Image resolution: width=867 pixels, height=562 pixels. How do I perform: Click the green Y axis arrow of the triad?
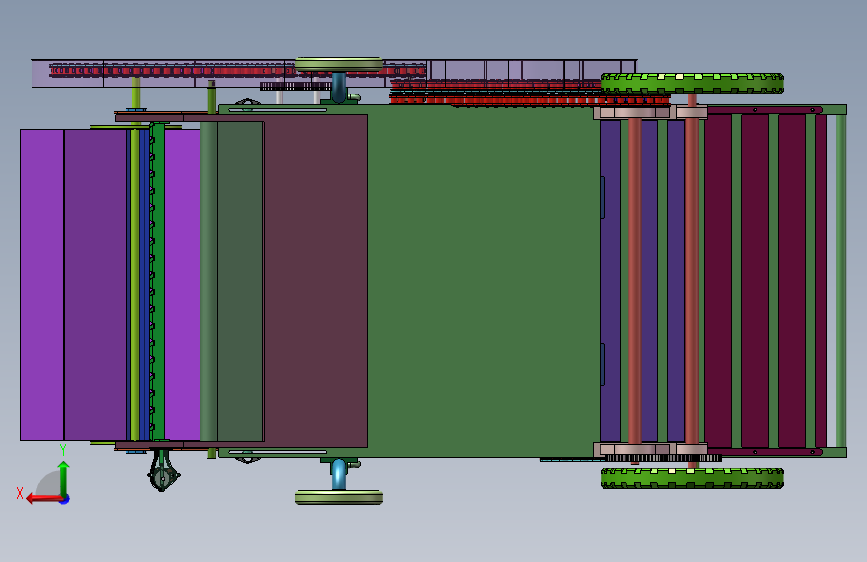pyautogui.click(x=64, y=478)
